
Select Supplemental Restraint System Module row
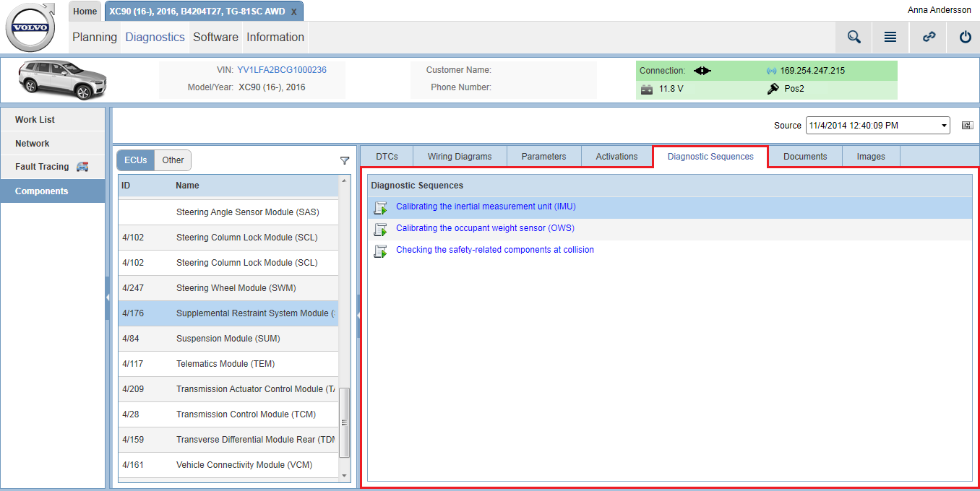click(x=228, y=313)
